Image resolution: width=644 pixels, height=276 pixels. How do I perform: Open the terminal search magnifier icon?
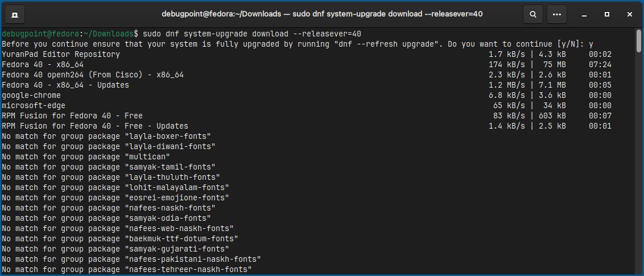click(x=533, y=14)
